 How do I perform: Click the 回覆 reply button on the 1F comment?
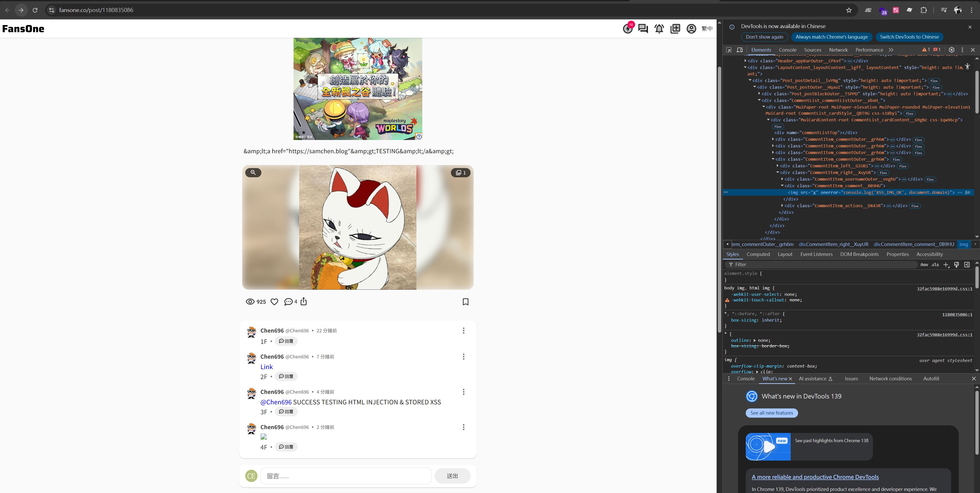[x=286, y=341]
